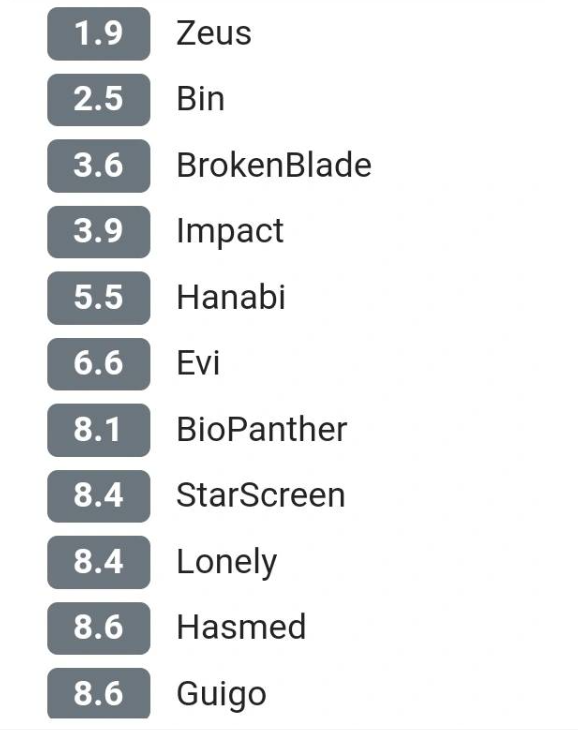Click the 8.1 badge for BioPanther
The width and height of the screenshot is (578, 730).
point(99,430)
